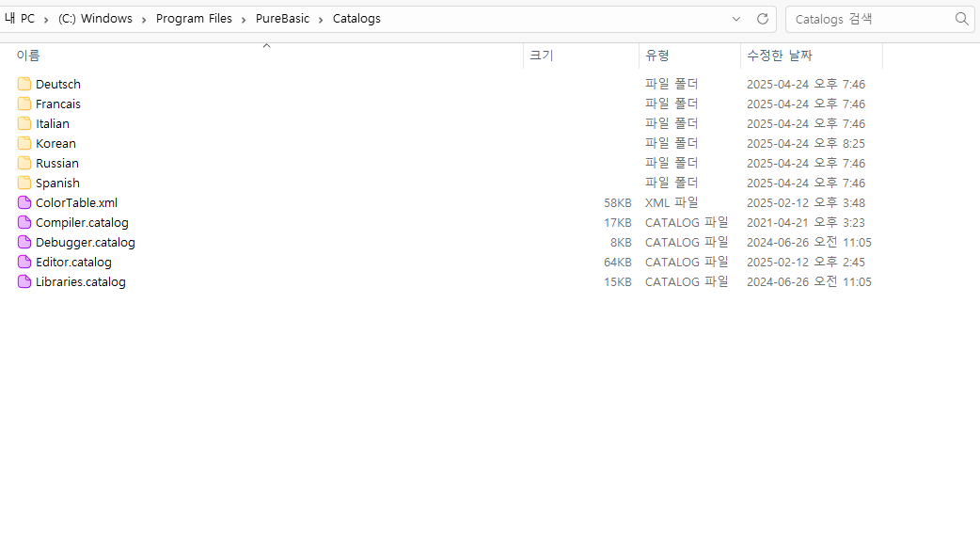This screenshot has height=559, width=980.
Task: Open the address bar history dropdown
Action: 736,19
